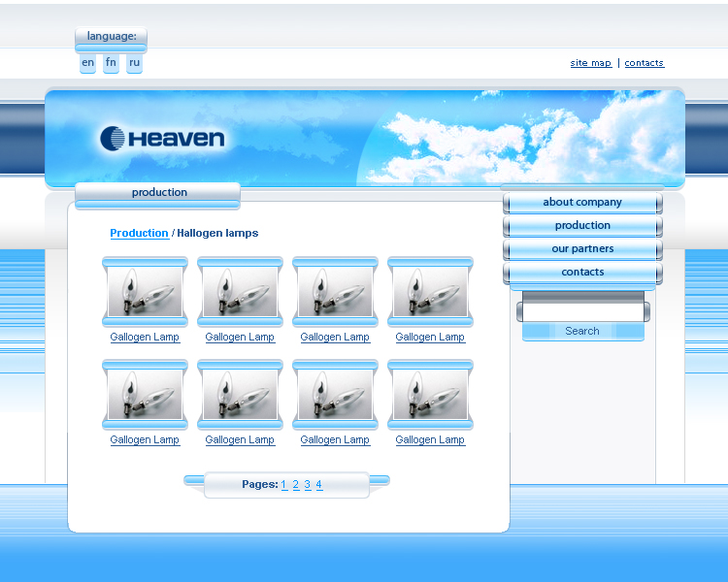Click into the search text field
This screenshot has height=582, width=728.
(582, 312)
